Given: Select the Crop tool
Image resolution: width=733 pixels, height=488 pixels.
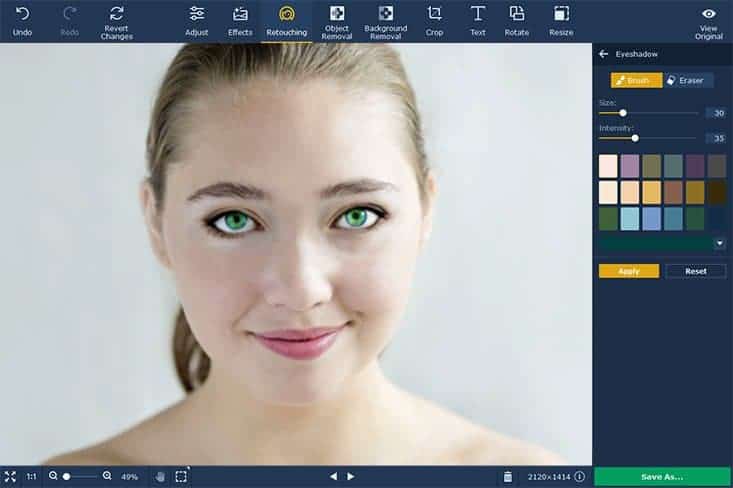Looking at the screenshot, I should tap(434, 14).
